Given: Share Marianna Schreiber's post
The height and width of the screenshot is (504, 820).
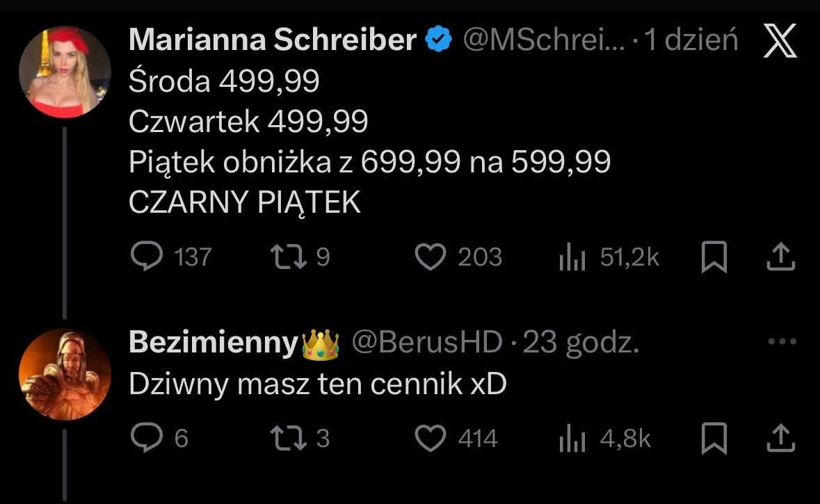Looking at the screenshot, I should pyautogui.click(x=780, y=257).
